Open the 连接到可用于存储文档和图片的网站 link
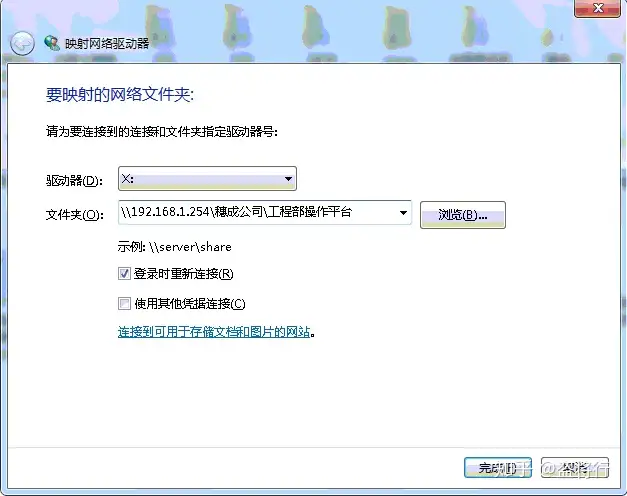The height and width of the screenshot is (496, 627). click(214, 332)
